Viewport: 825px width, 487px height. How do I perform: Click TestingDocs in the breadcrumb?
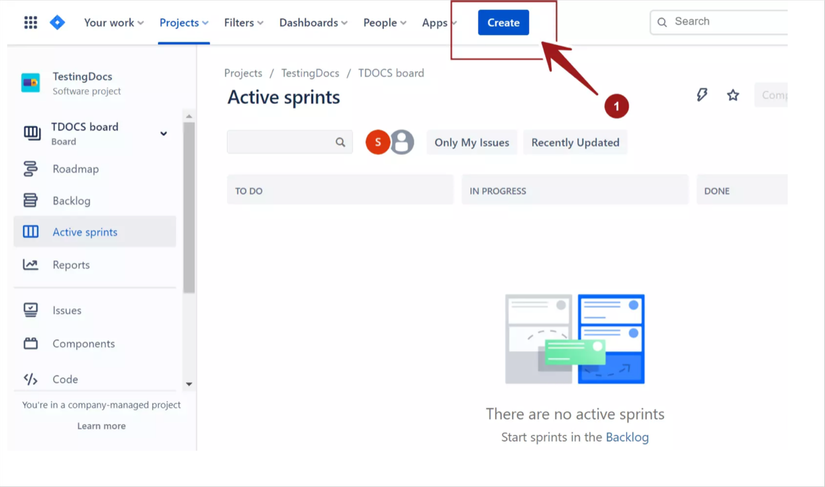(310, 73)
